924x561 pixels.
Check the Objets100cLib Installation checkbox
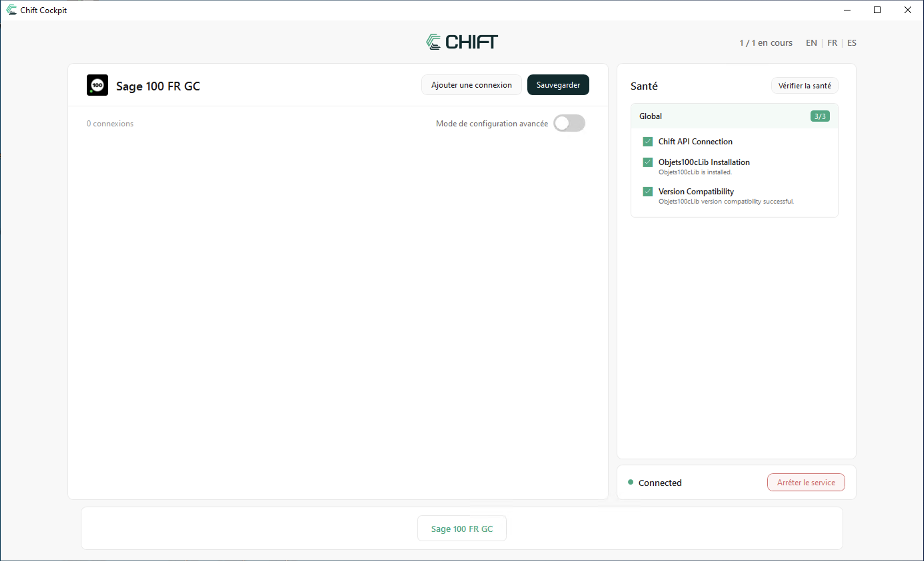click(648, 162)
